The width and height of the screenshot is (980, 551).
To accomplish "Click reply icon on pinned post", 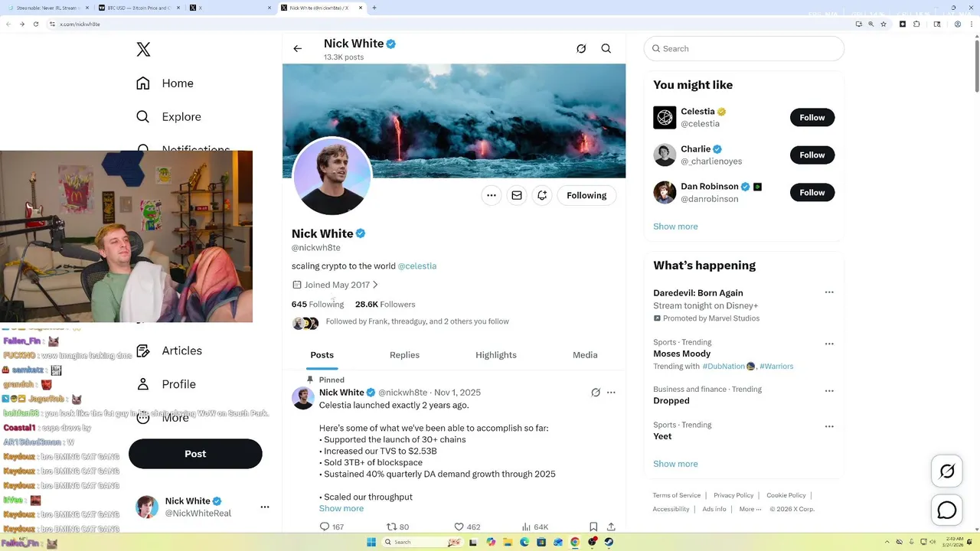I will coord(325,527).
